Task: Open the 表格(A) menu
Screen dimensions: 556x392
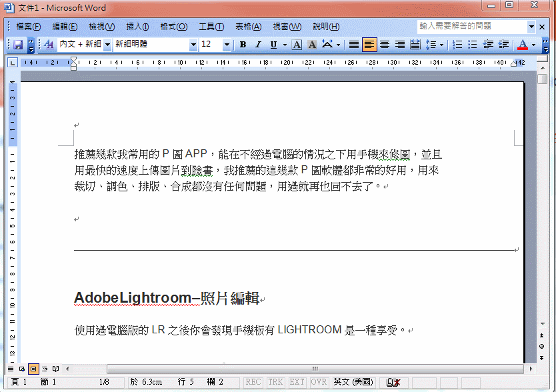Action: [249, 27]
